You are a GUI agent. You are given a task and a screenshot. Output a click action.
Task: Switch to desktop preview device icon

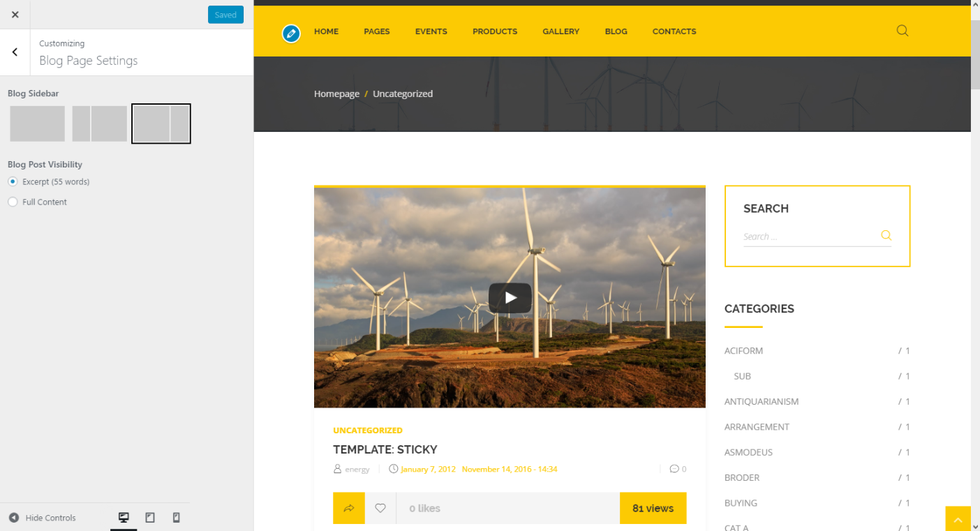[124, 518]
